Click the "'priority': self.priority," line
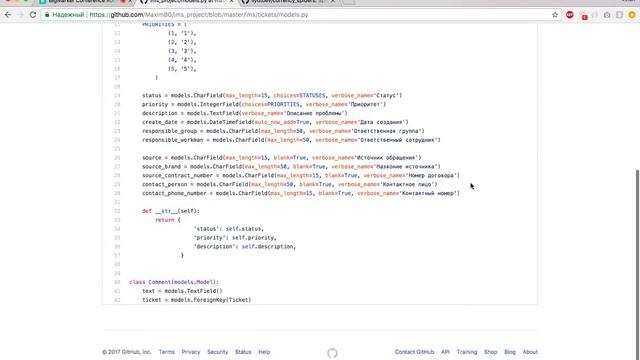The width and height of the screenshot is (640, 360). point(235,238)
